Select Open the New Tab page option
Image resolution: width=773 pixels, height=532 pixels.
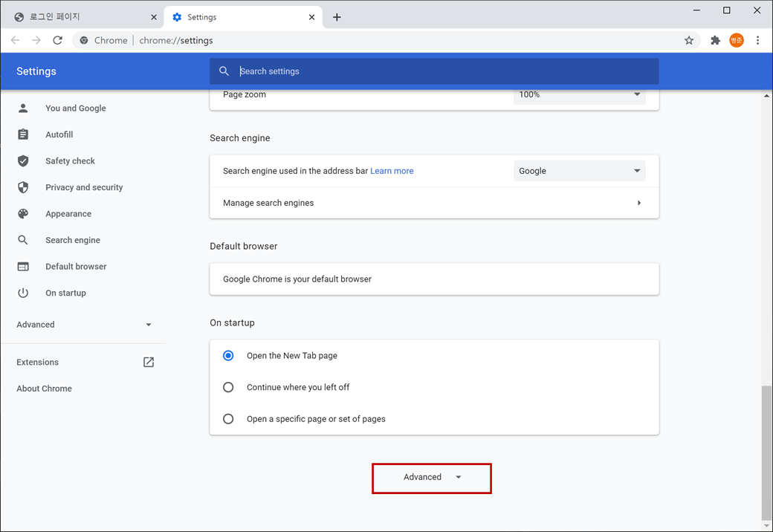(228, 355)
